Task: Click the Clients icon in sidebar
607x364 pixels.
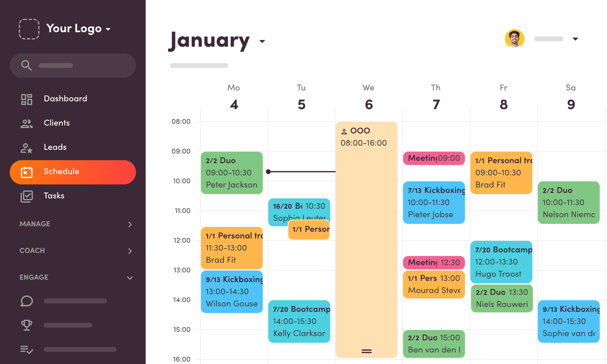Action: coord(26,123)
